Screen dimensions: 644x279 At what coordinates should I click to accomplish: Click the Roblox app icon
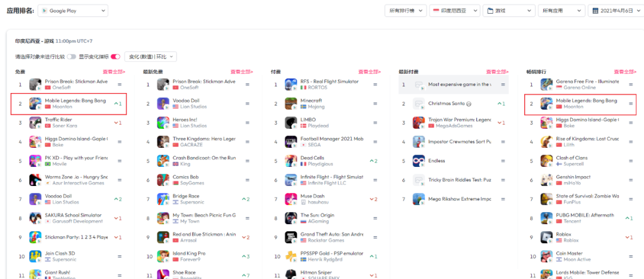(x=547, y=237)
